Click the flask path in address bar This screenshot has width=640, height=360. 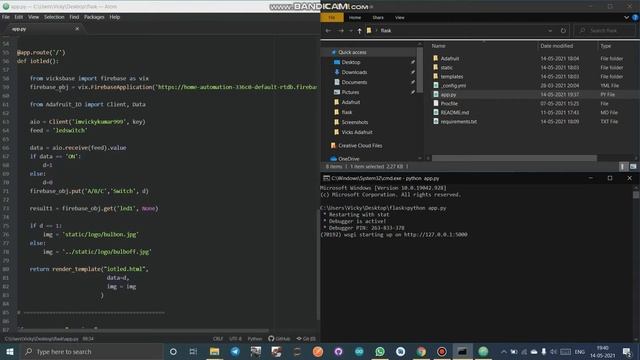click(x=386, y=31)
